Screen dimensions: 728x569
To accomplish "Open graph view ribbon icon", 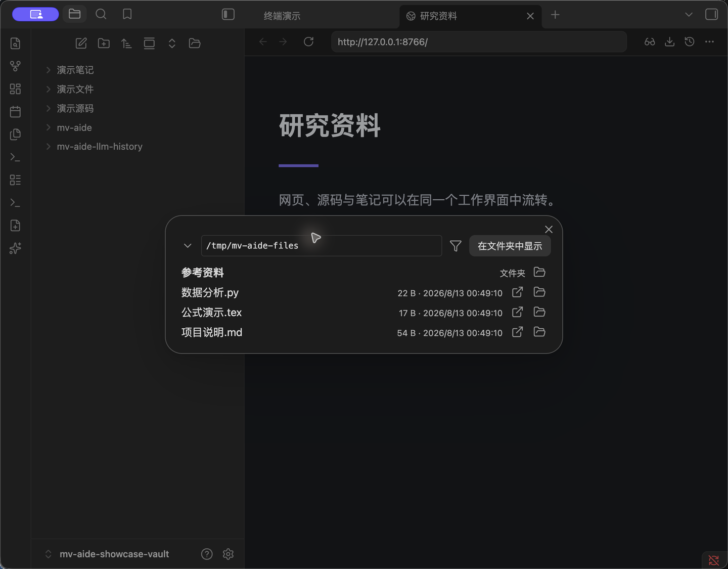I will 15,66.
